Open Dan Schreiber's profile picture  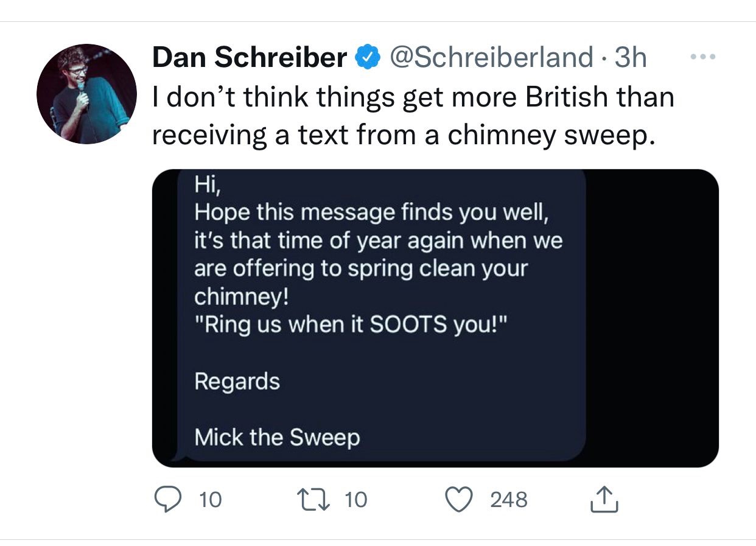(86, 94)
